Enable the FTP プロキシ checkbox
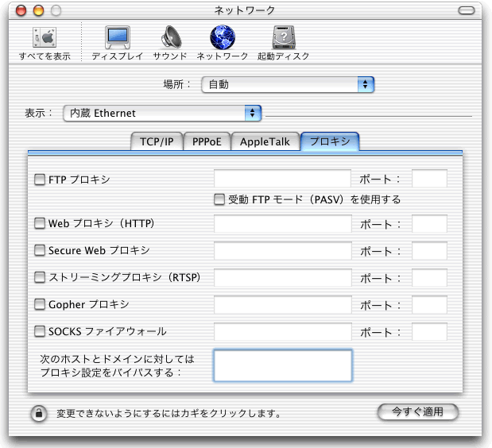492x448 pixels. [40, 180]
